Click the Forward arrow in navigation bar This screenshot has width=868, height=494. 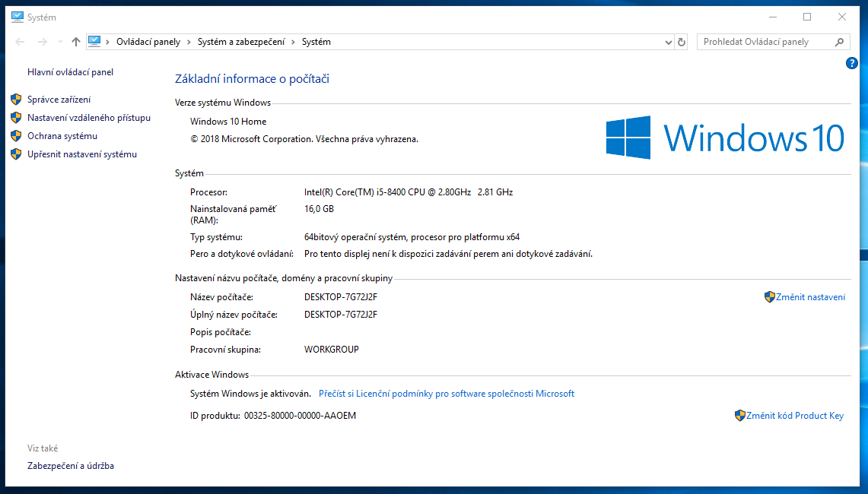coord(42,42)
